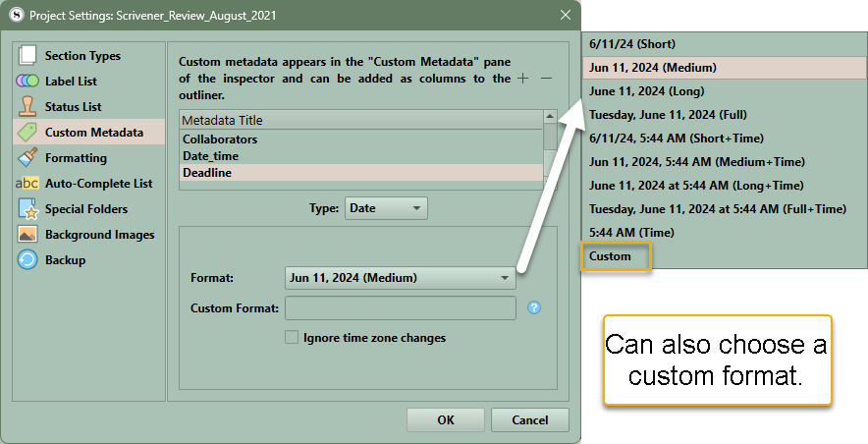Select the Custom Metadata settings page
Screen dimensions: 868x444
point(88,133)
